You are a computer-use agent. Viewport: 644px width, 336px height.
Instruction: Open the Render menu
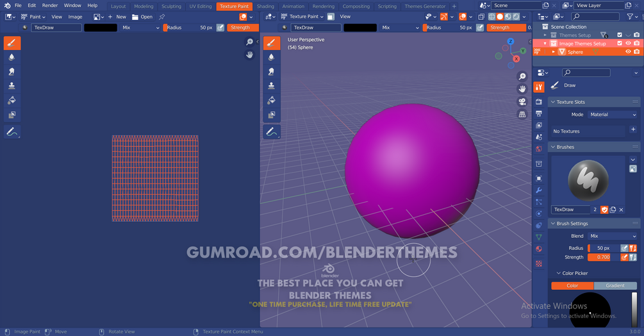(x=50, y=5)
